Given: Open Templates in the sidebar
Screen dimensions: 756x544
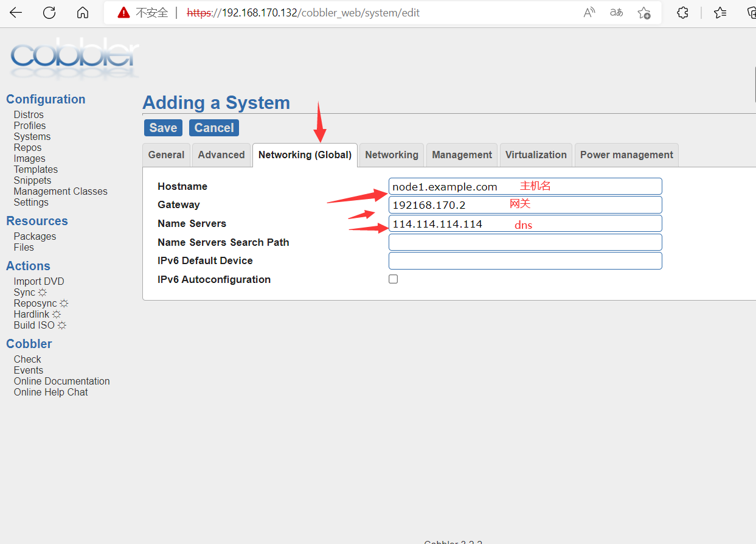Looking at the screenshot, I should (x=36, y=170).
